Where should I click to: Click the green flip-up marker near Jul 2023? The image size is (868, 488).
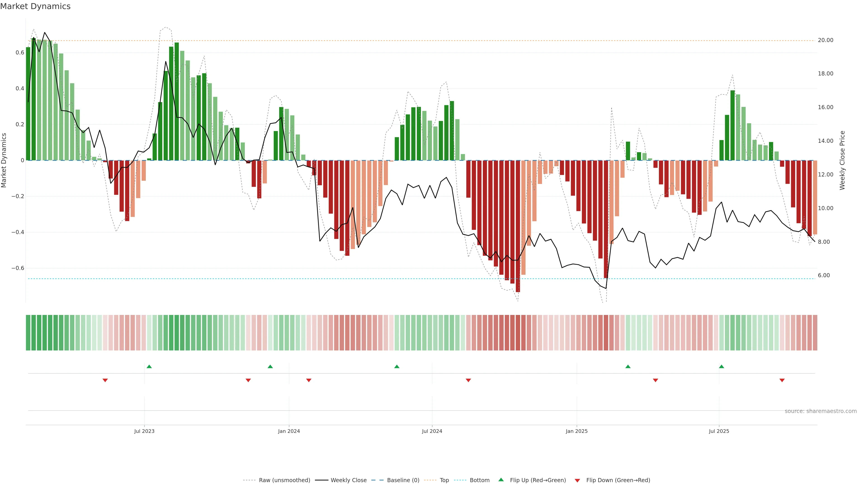[x=149, y=366]
